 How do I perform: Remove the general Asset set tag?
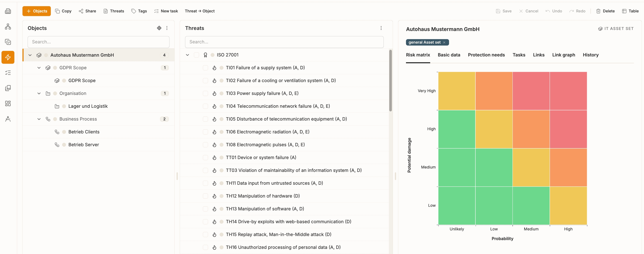444,42
